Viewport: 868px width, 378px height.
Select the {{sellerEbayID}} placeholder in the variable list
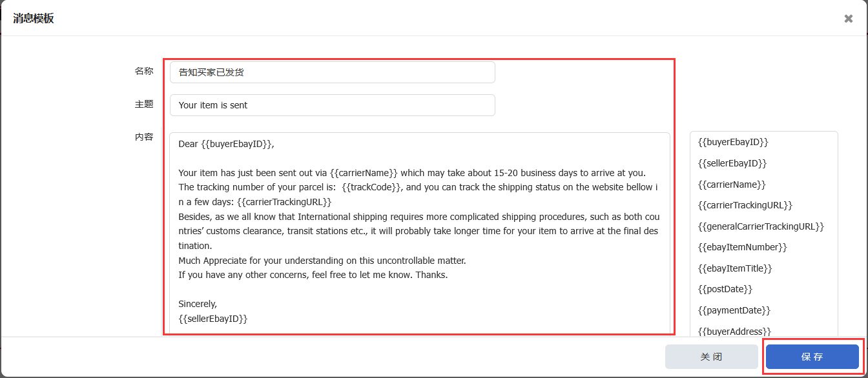(732, 163)
